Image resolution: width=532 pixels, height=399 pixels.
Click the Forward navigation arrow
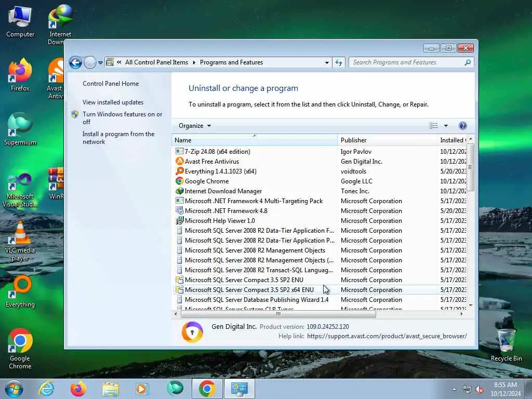tap(90, 62)
